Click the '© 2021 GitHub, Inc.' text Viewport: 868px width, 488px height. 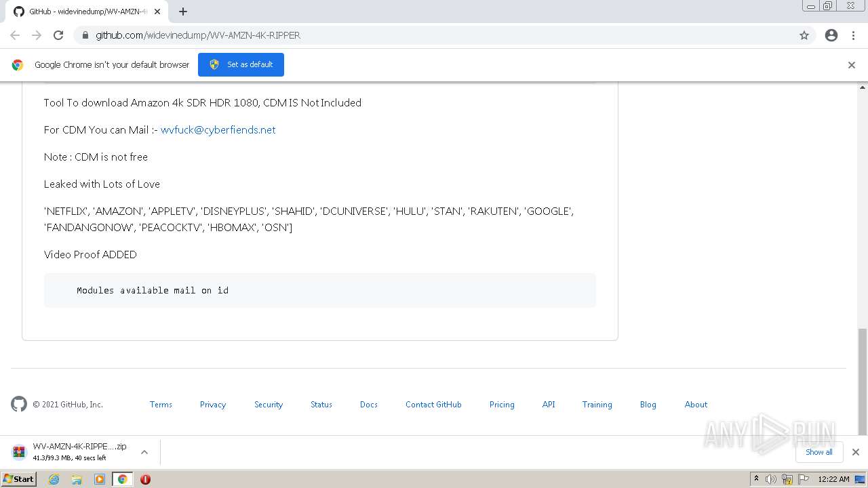68,405
